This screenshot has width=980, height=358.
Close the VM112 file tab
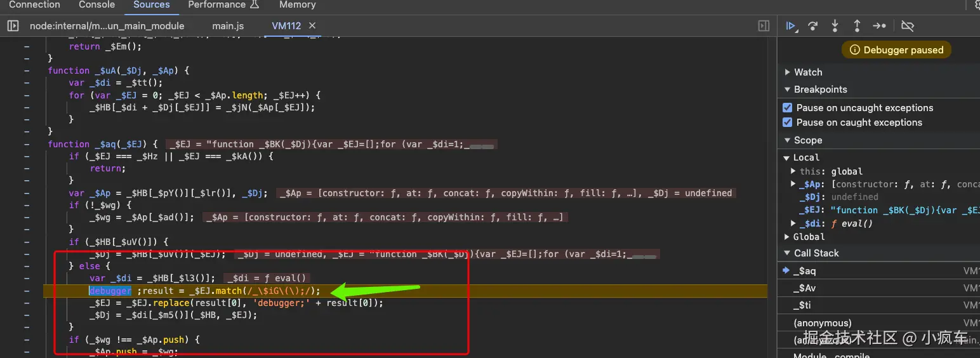(312, 26)
